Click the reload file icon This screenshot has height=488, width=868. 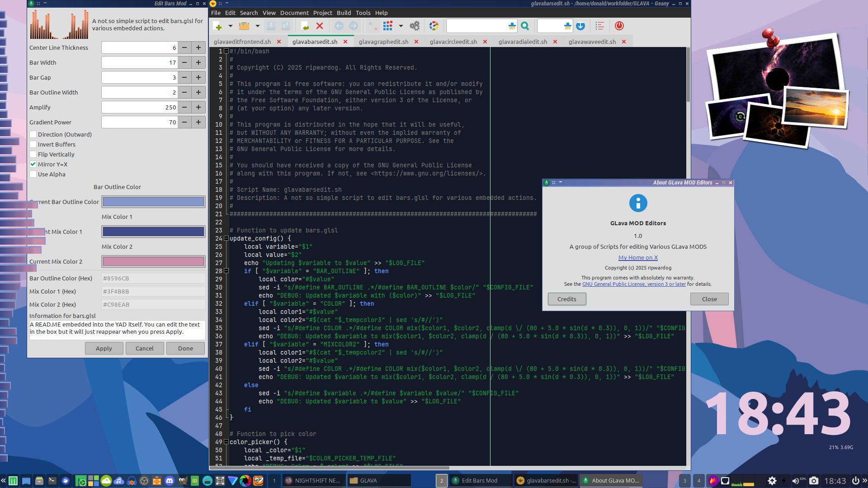point(305,26)
